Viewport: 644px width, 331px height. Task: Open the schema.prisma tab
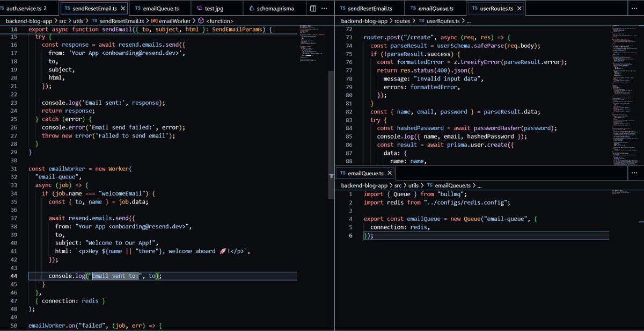(x=274, y=9)
